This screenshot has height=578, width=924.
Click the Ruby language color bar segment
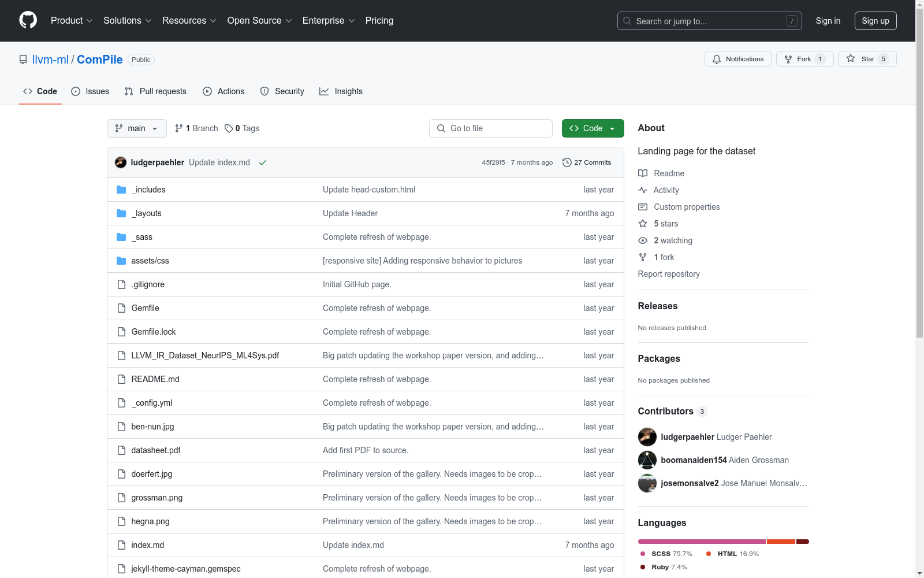pos(803,542)
